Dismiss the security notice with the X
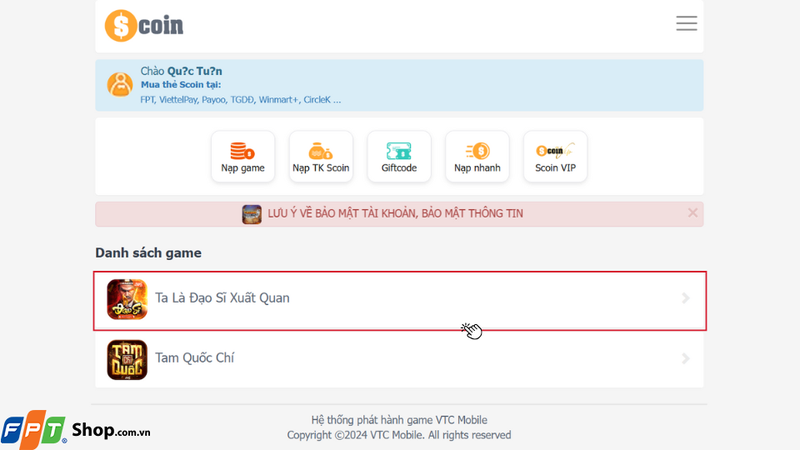This screenshot has width=800, height=450. [x=692, y=213]
